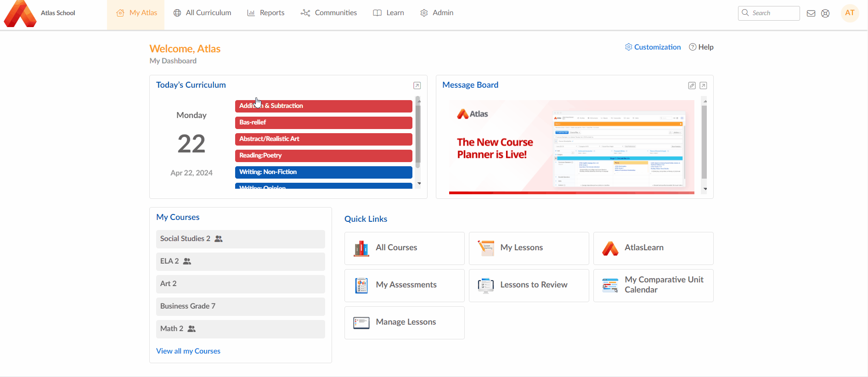Click the View all my Courses link
868x377 pixels.
pos(188,351)
